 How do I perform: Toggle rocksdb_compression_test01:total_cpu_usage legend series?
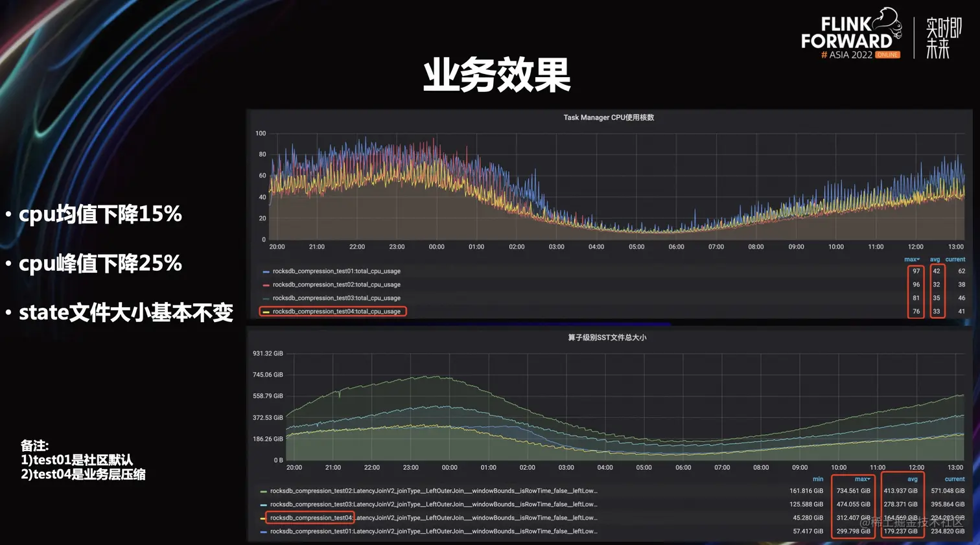point(336,272)
